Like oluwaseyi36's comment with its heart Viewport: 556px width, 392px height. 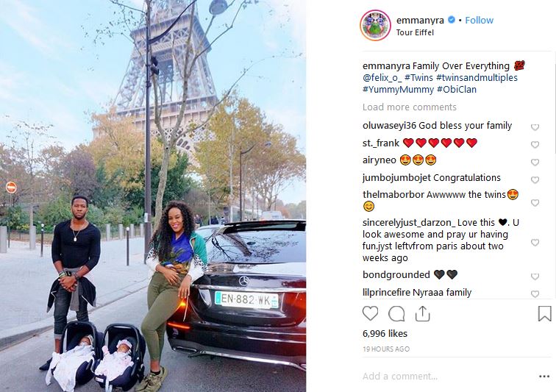[535, 127]
